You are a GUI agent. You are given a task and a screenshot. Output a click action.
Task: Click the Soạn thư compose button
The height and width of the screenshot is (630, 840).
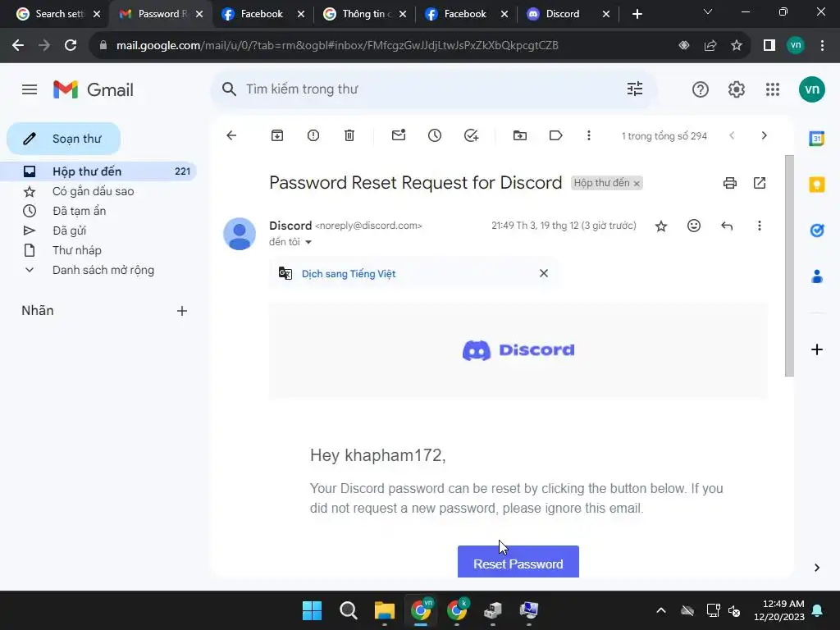coord(64,139)
